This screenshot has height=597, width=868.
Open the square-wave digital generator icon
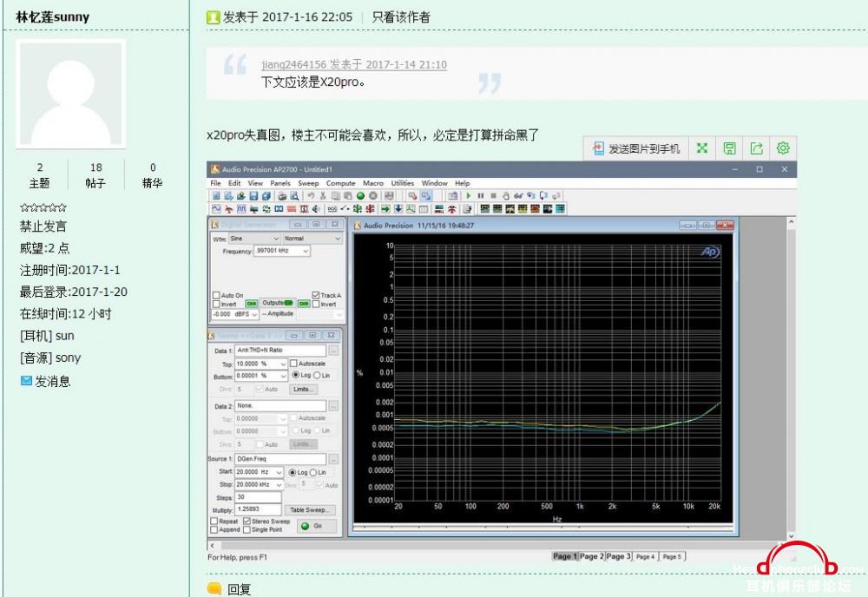pyautogui.click(x=241, y=209)
